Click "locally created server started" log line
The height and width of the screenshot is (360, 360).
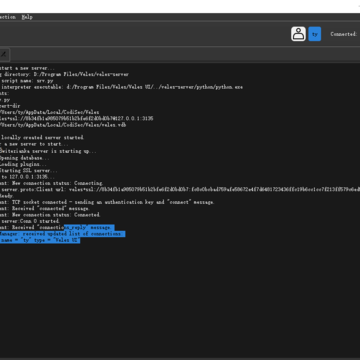pyautogui.click(x=42, y=137)
